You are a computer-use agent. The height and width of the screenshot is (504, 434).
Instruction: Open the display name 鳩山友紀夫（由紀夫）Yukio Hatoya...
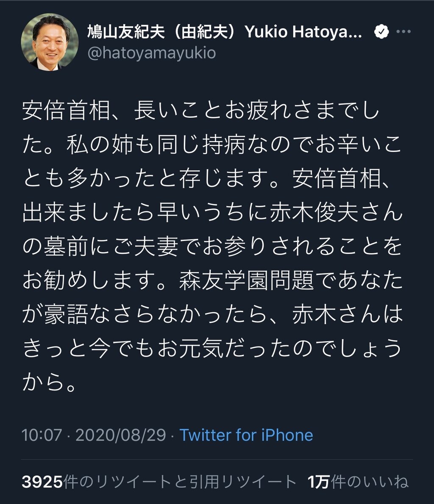point(225,31)
